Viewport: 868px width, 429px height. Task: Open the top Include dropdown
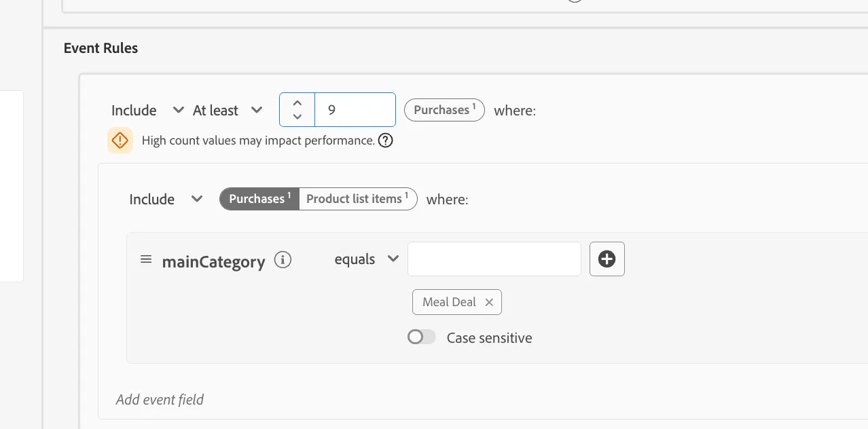coord(148,110)
